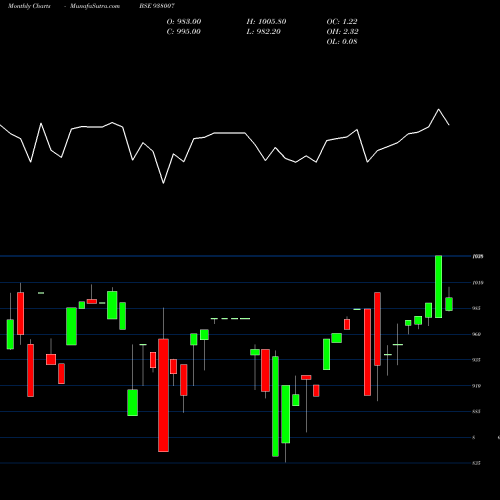Click the final point of the white line chart
500x500 pixels.
449,125
